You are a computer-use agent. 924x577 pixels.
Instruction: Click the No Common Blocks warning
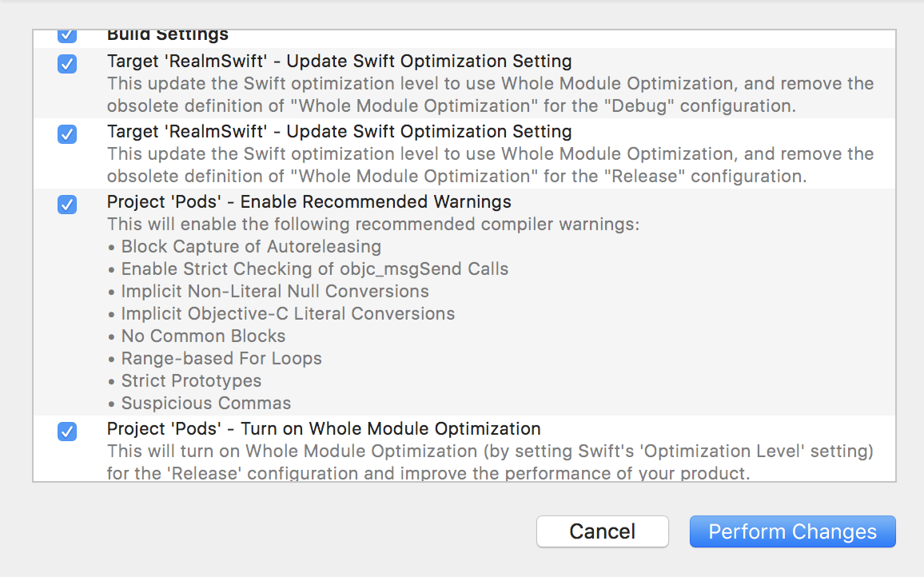coord(203,336)
